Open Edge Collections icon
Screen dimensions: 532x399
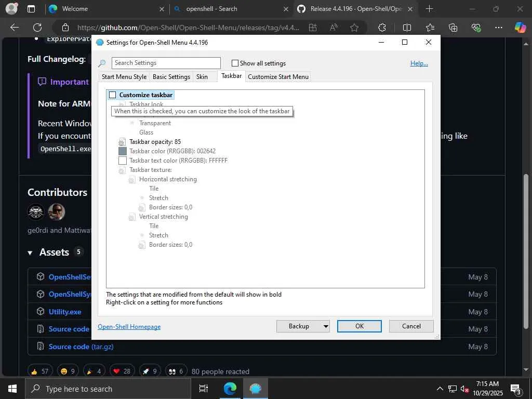453,28
